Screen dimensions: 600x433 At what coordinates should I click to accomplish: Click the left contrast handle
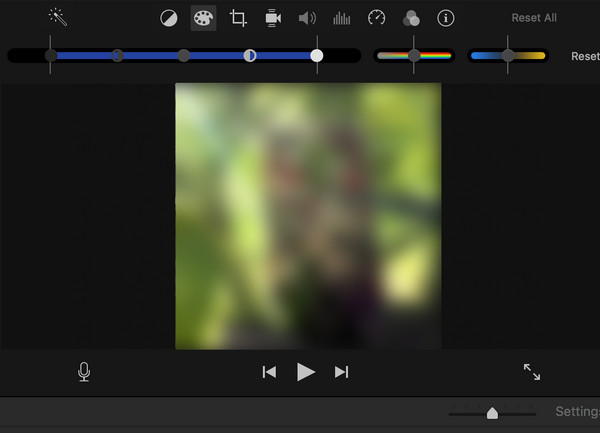click(x=117, y=56)
